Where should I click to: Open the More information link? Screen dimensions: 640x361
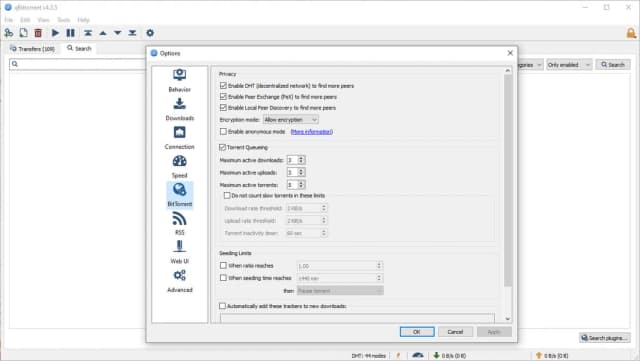[x=311, y=131]
